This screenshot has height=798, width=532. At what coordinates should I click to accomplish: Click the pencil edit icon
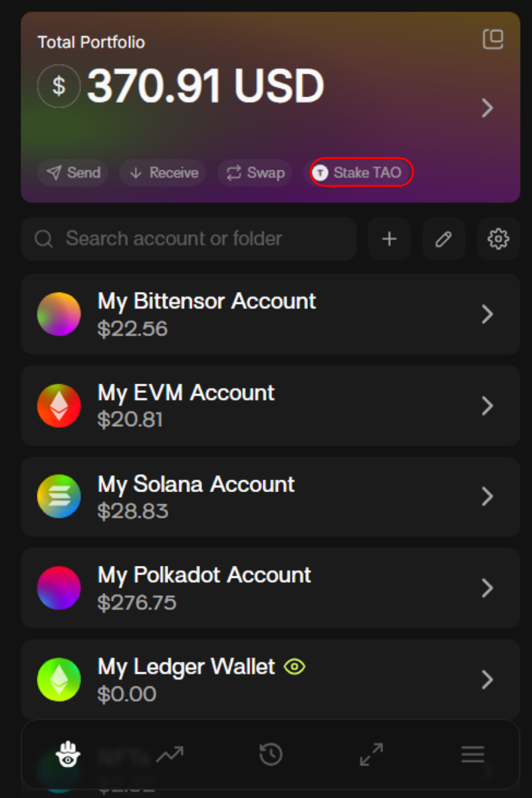[444, 239]
